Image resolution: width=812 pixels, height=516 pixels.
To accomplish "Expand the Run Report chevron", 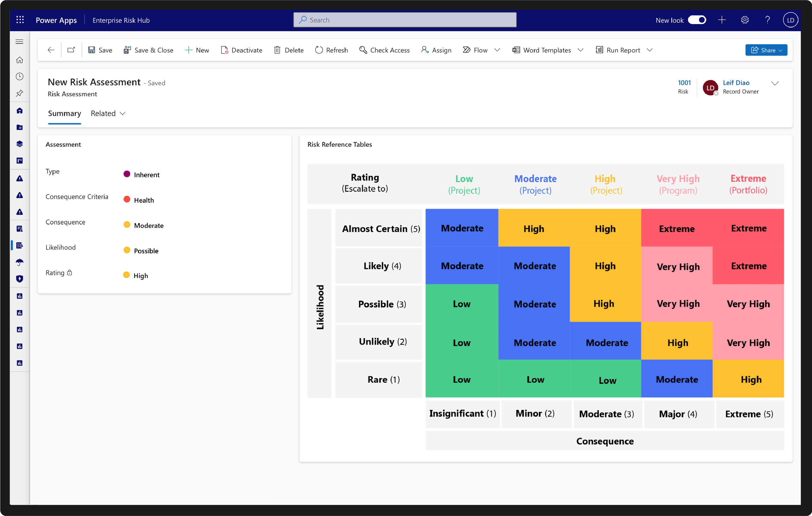I will 650,50.
